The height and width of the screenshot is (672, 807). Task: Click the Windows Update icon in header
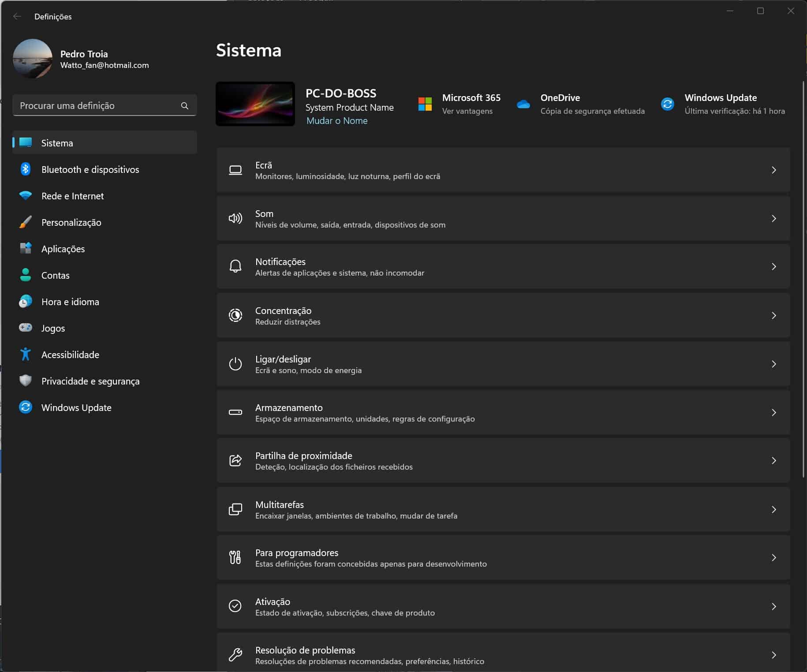(668, 104)
